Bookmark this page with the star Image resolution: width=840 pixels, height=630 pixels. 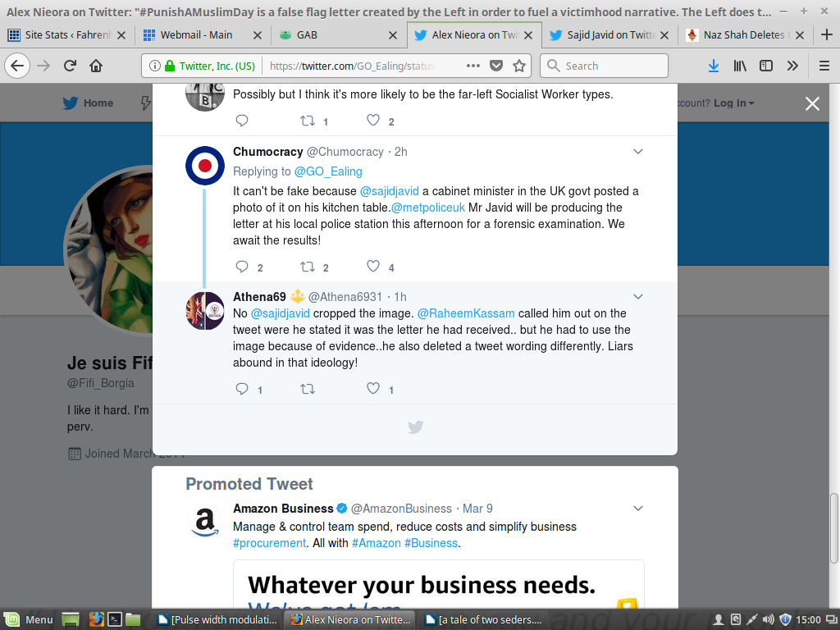518,66
